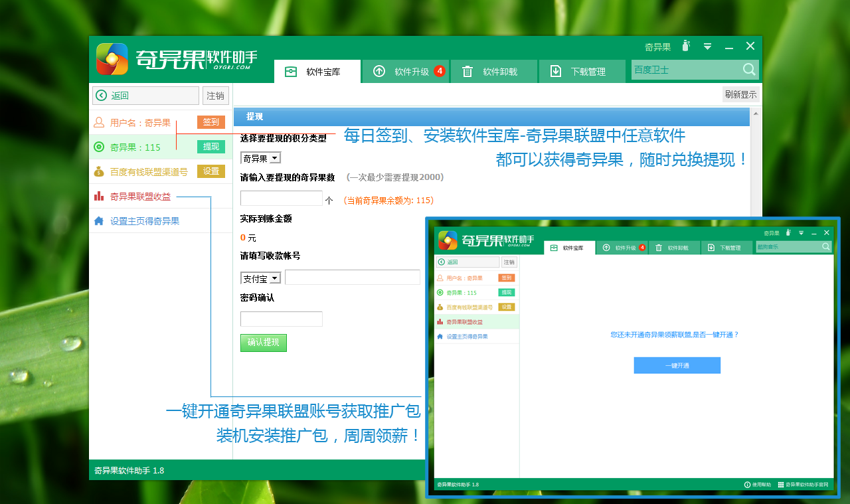This screenshot has height=504, width=850.
Task: Click the green 提现 button beside 奇异果：115
Action: pos(211,147)
